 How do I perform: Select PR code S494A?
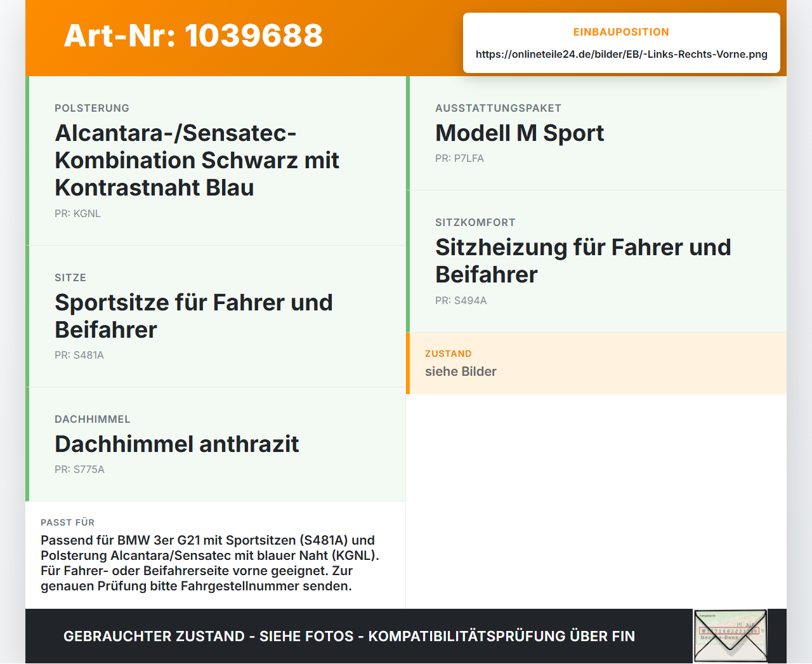point(461,301)
